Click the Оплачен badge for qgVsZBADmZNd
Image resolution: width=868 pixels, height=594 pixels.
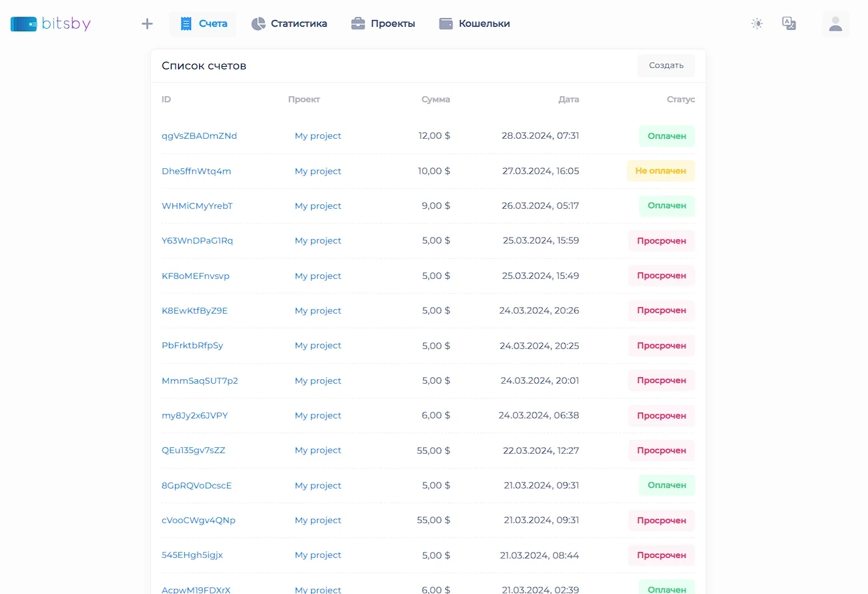[667, 135]
